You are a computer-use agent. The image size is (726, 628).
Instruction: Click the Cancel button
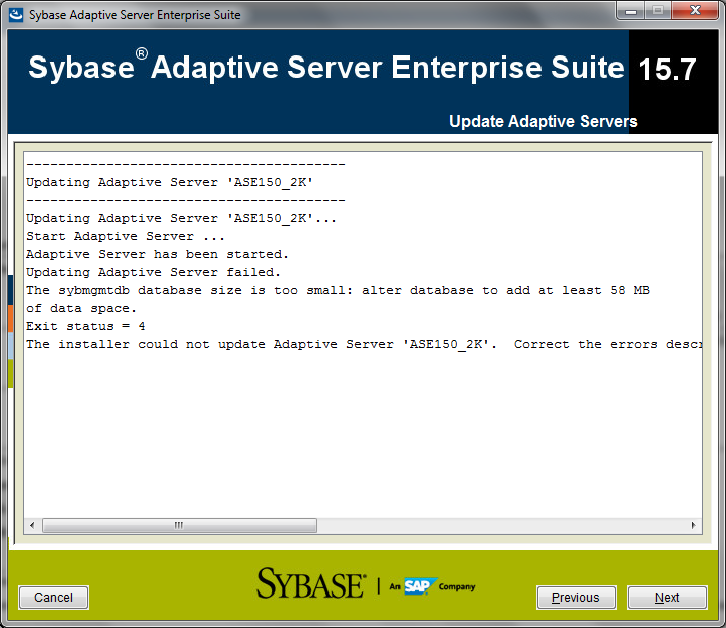click(53, 597)
